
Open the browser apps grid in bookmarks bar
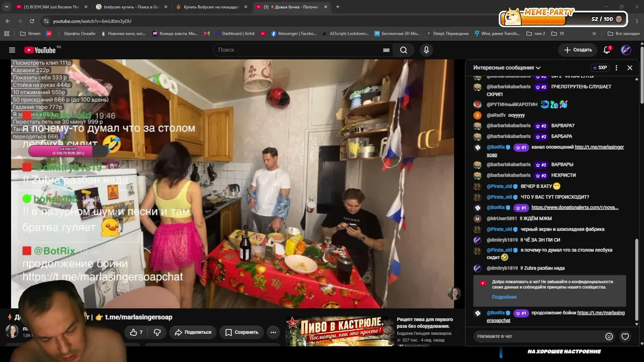(7, 34)
